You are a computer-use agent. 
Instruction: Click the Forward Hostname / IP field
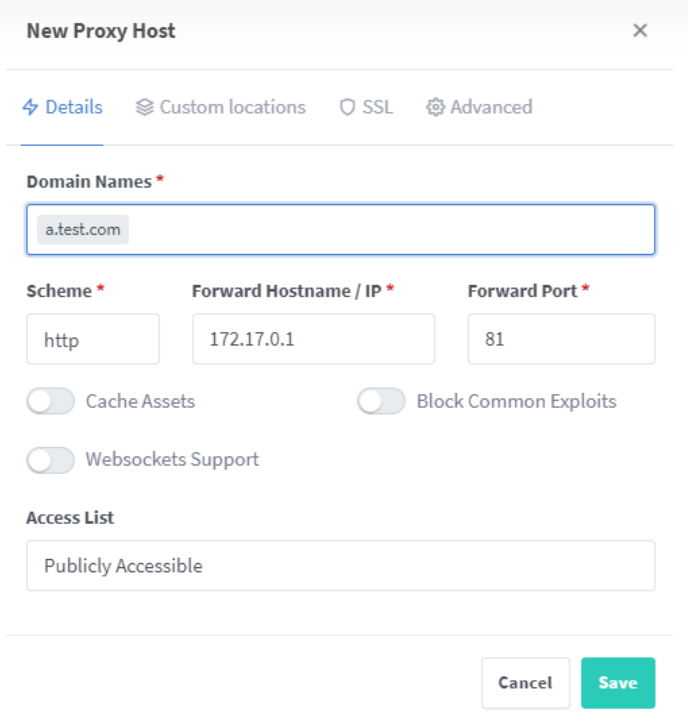[313, 339]
